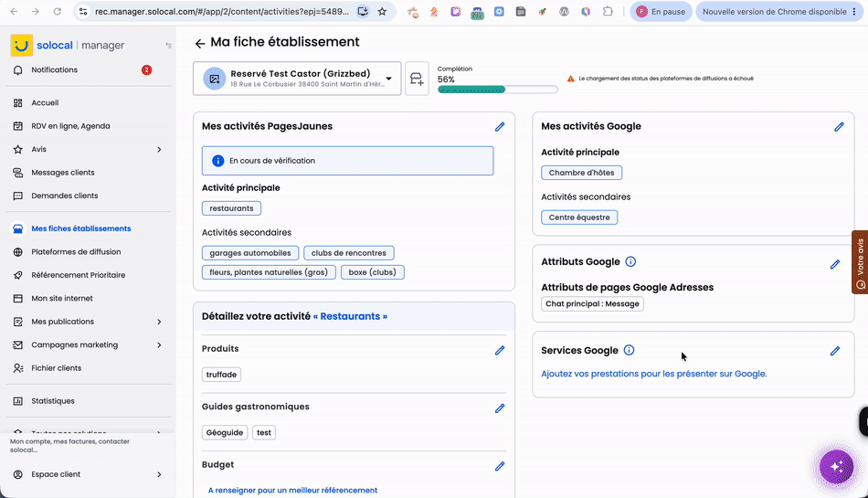Click the solocal manager logo
The image size is (868, 498).
point(68,46)
